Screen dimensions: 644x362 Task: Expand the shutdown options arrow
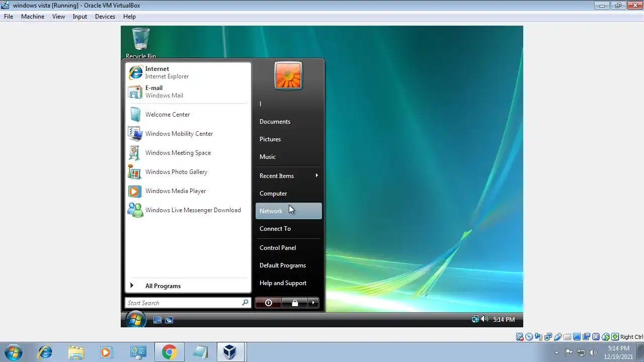(313, 303)
